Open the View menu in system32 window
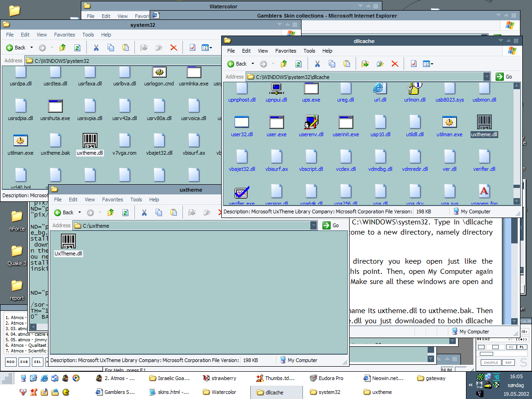This screenshot has height=399, width=532. 42,35
